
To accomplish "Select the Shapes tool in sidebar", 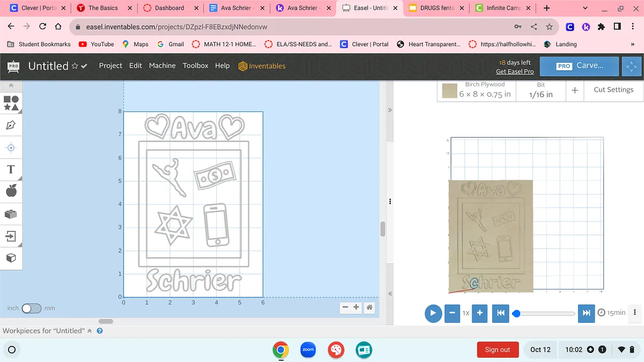I will pos(11,102).
